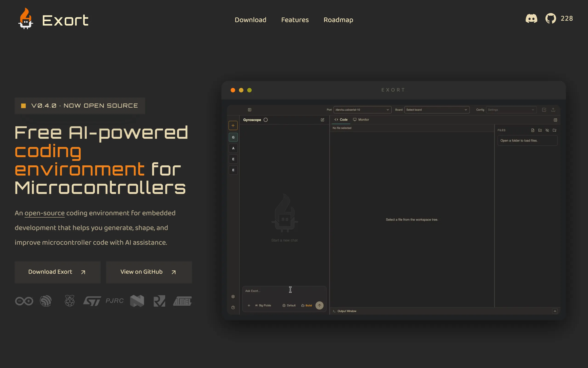Screen dimensions: 588x368
Task: Open the Config Settings dropdown
Action: (x=511, y=110)
